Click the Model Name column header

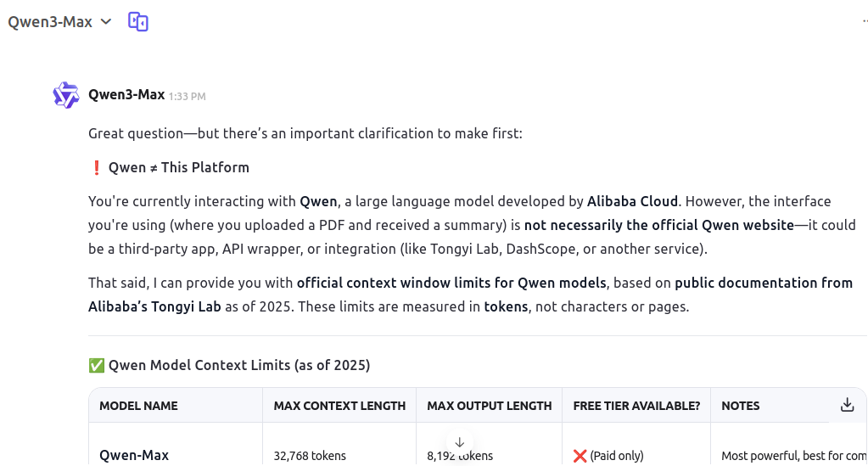[x=138, y=406]
